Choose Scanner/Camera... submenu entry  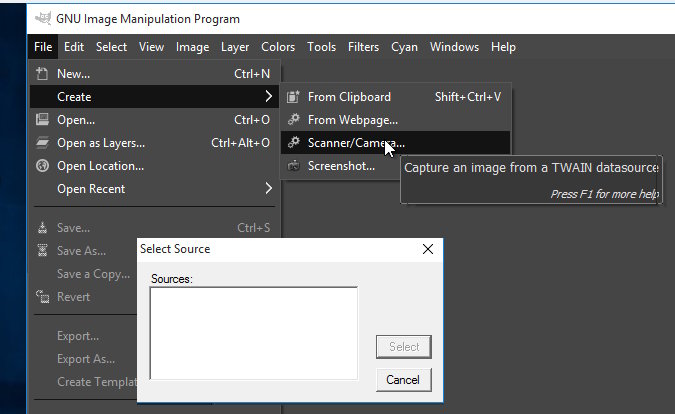(396, 142)
